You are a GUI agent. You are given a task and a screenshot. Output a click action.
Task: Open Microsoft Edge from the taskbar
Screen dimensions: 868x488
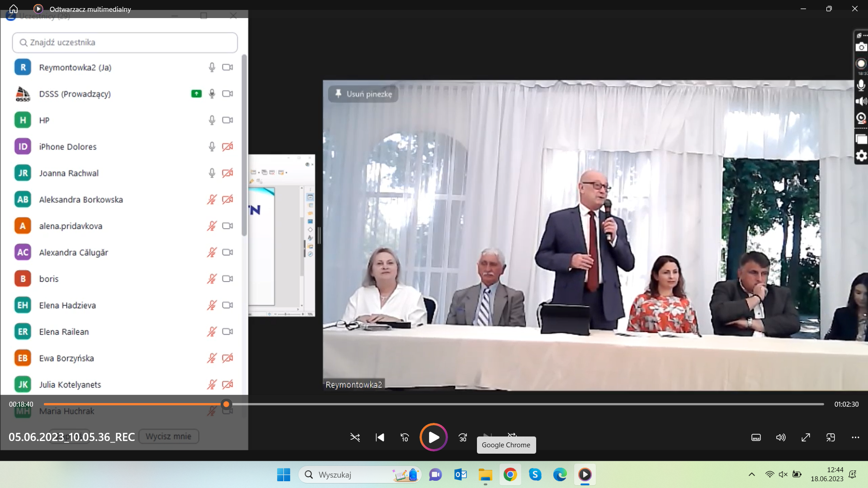point(560,474)
